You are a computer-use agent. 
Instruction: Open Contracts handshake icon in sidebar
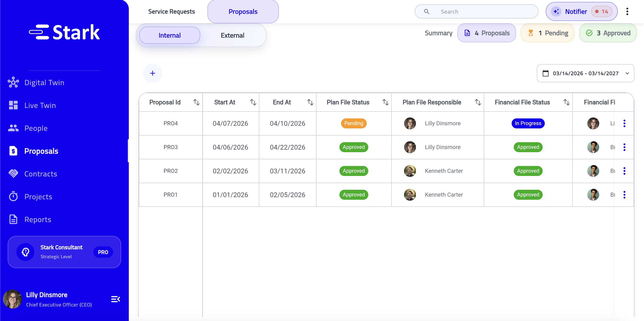13,174
